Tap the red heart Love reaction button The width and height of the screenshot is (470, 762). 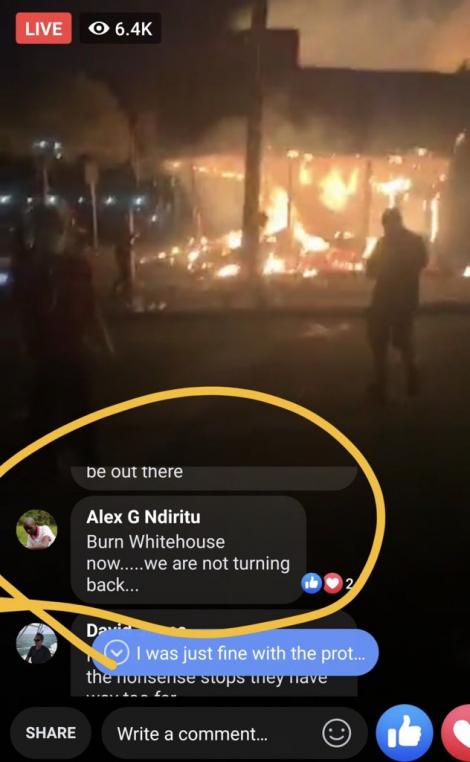(x=456, y=733)
